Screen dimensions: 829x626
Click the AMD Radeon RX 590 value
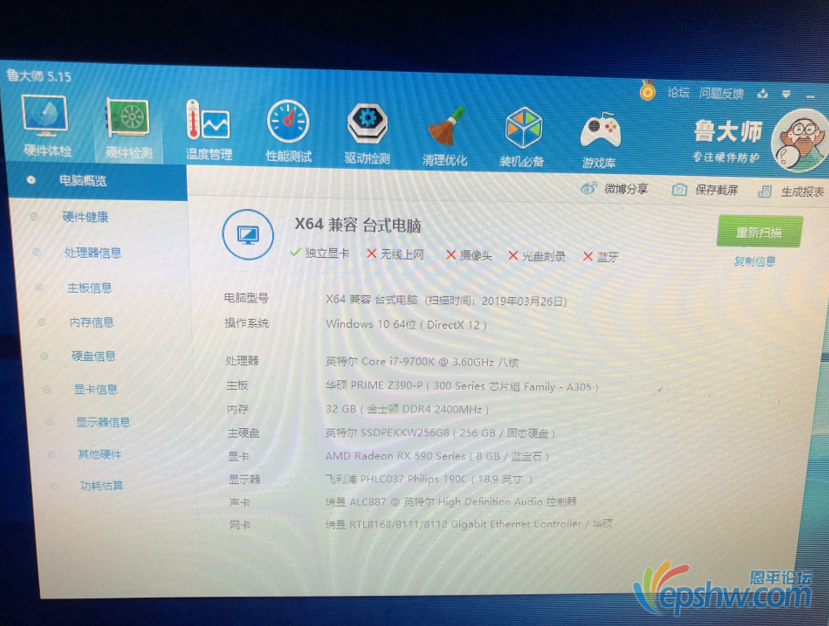click(x=437, y=456)
